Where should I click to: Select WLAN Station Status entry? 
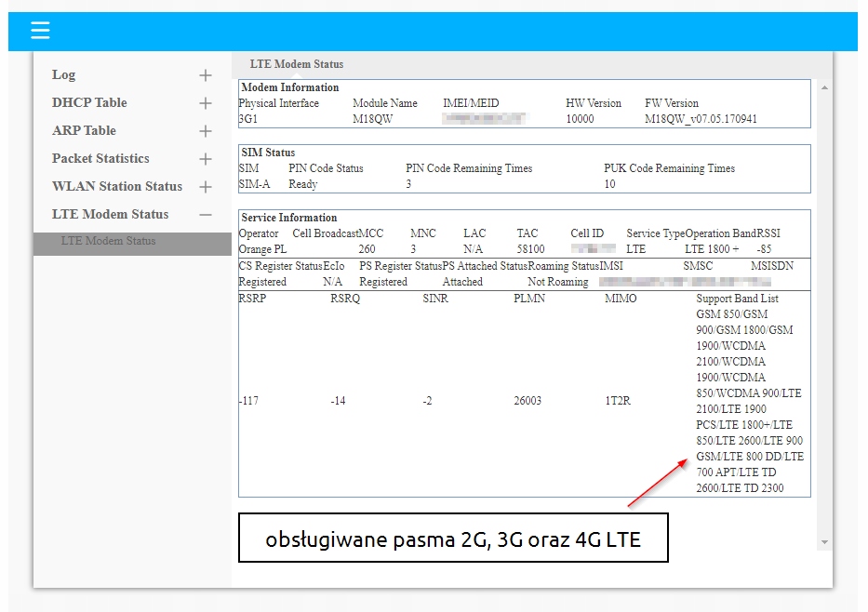tap(117, 186)
